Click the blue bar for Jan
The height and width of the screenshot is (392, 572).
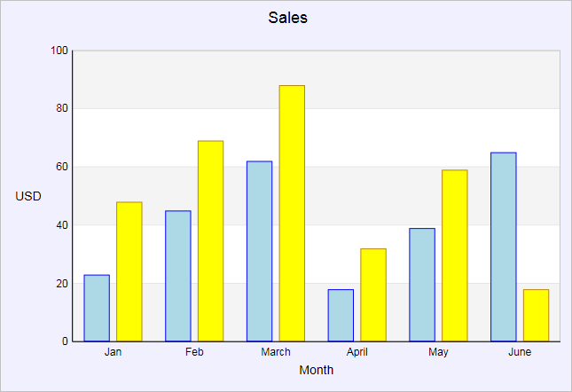(97, 308)
